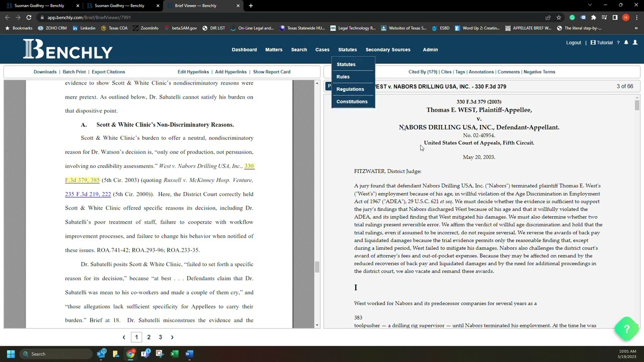The height and width of the screenshot is (362, 644).
Task: Click Add Hyperlinks
Action: (x=231, y=72)
